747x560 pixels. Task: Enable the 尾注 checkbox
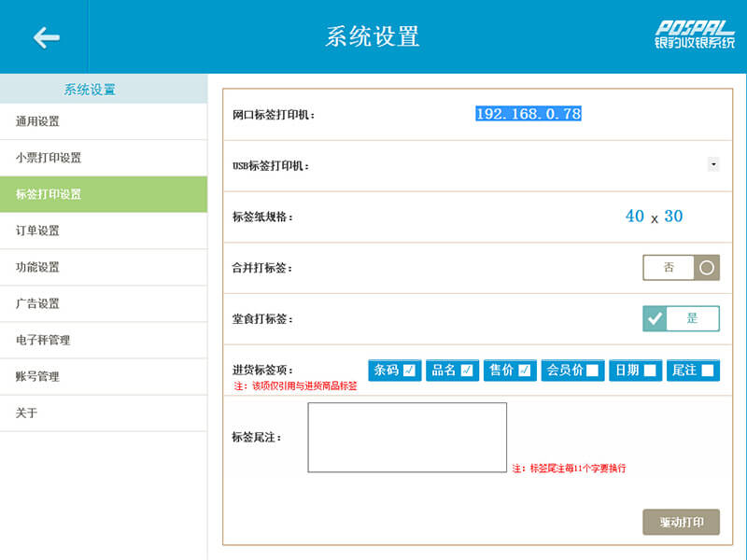[708, 371]
